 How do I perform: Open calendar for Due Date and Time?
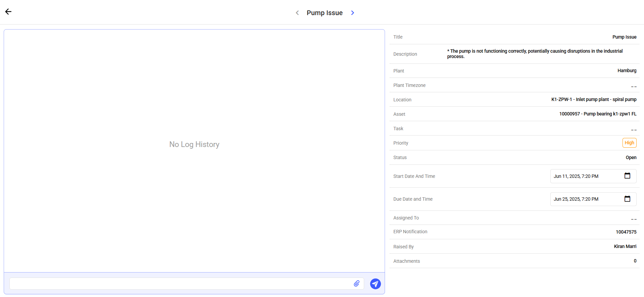[627, 199]
